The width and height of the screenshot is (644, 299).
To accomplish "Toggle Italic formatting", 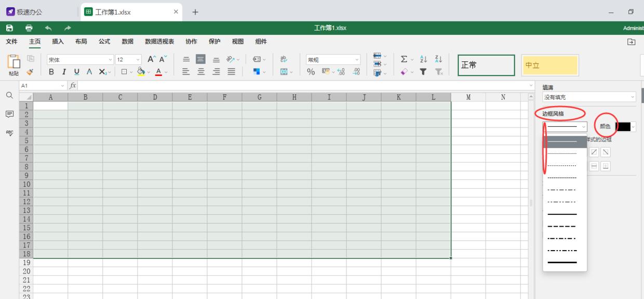I will pyautogui.click(x=64, y=72).
